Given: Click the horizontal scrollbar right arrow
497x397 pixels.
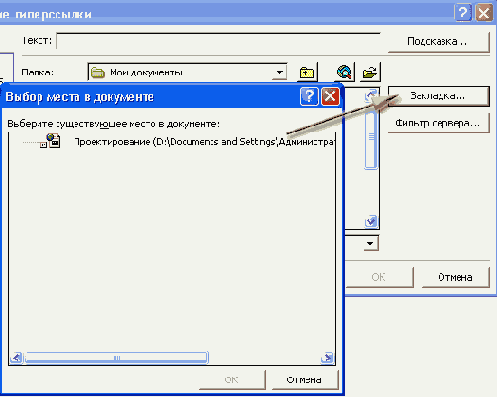Looking at the screenshot, I should point(327,358).
